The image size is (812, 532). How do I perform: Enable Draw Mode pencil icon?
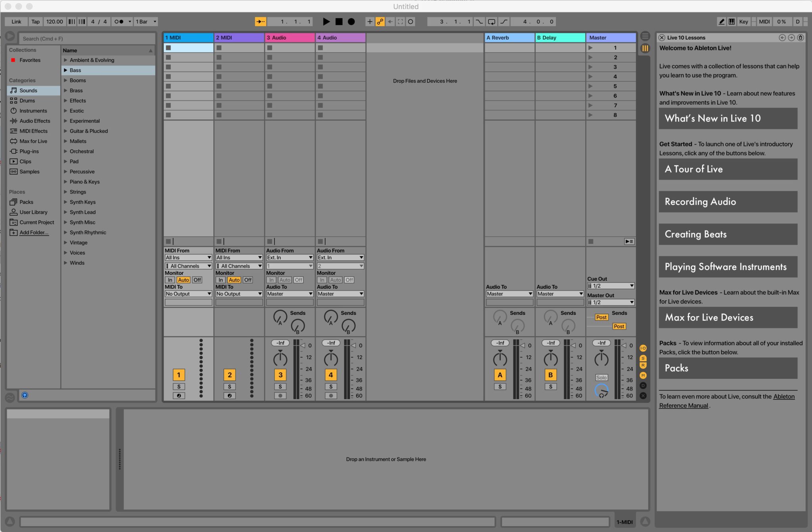722,22
